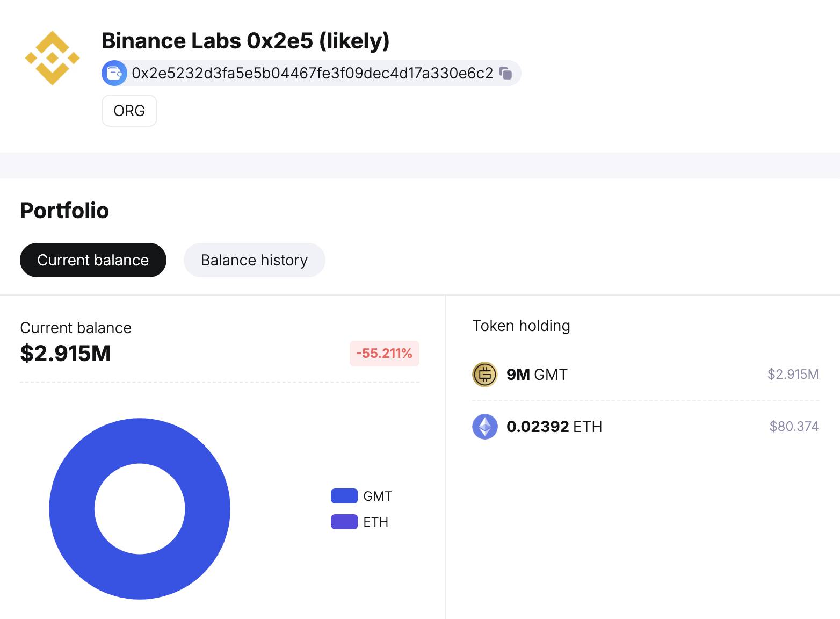Click the 9M GMT holding row
This screenshot has height=619, width=840.
[x=646, y=375]
